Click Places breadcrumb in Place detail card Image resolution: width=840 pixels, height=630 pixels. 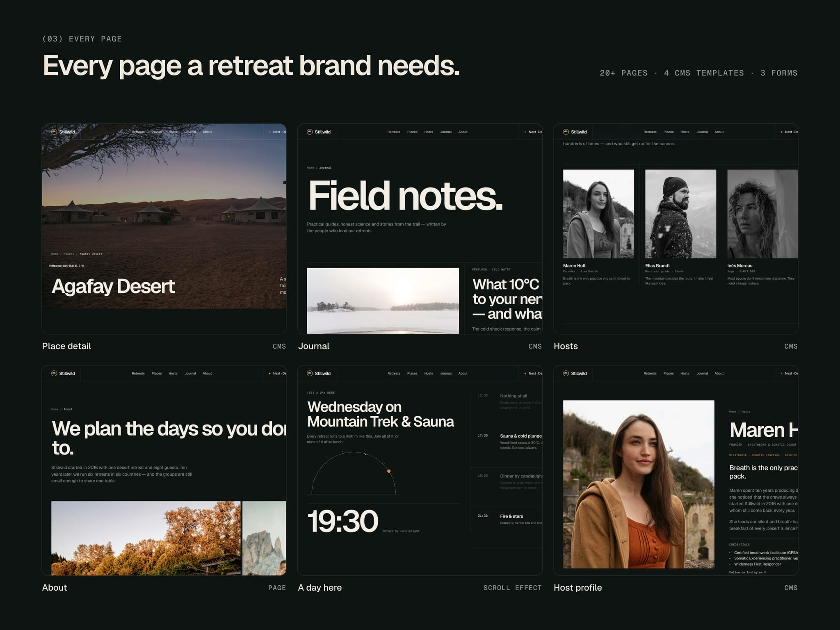click(69, 254)
